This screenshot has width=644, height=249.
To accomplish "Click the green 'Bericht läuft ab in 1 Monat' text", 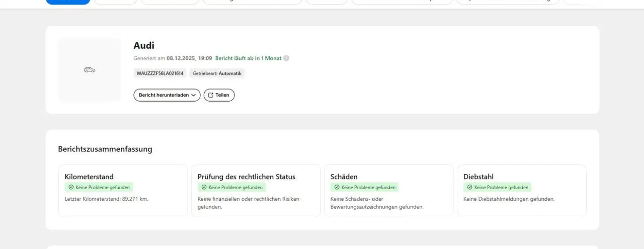I will [248, 58].
